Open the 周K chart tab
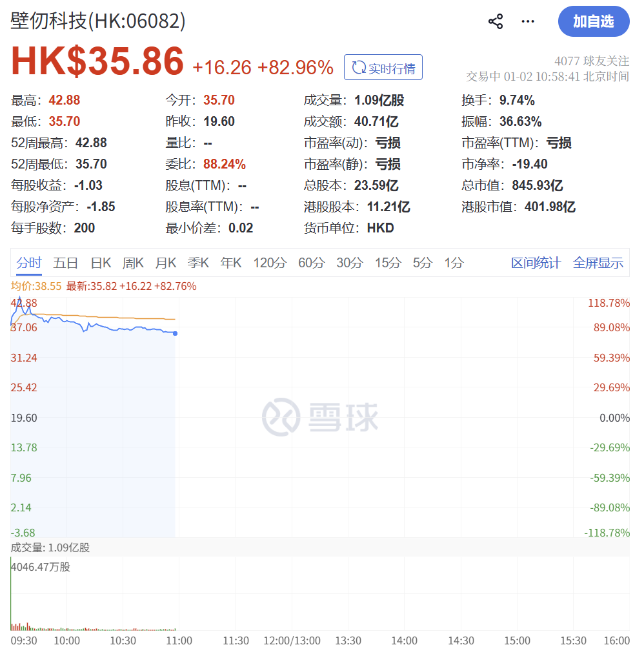The image size is (644, 656). click(133, 263)
